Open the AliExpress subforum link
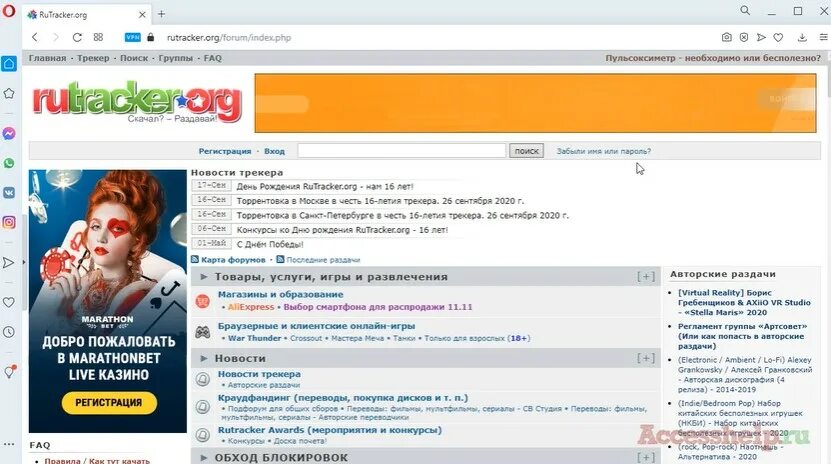The width and height of the screenshot is (831, 464). click(x=251, y=307)
